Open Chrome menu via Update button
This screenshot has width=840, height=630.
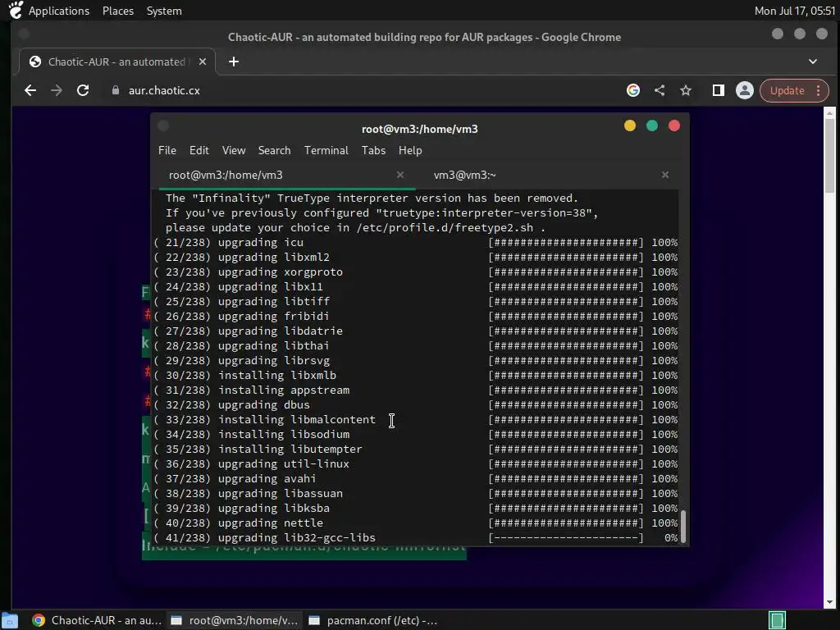point(794,90)
